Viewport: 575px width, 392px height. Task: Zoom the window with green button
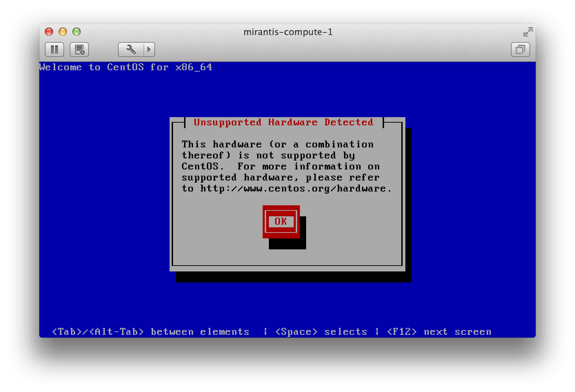pos(77,32)
